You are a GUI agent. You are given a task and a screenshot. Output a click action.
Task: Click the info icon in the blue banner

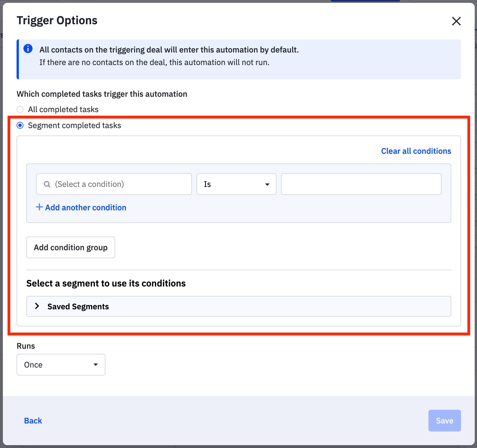(28, 49)
